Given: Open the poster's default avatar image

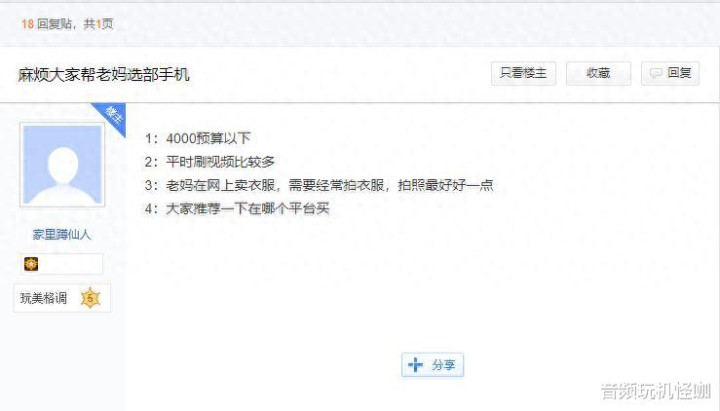Looking at the screenshot, I should point(62,165).
